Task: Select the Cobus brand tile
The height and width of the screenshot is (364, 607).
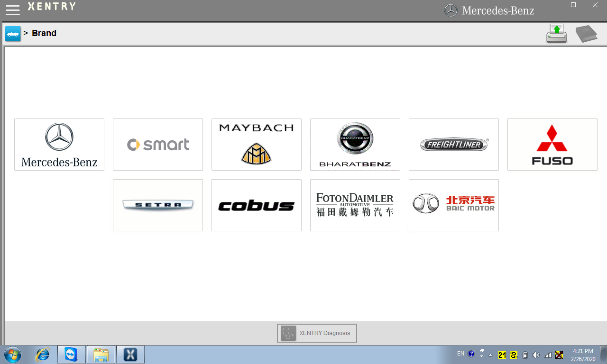Action: point(257,205)
